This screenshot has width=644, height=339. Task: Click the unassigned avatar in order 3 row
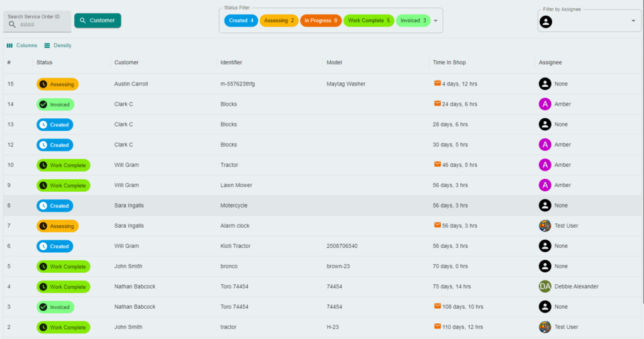coord(545,306)
